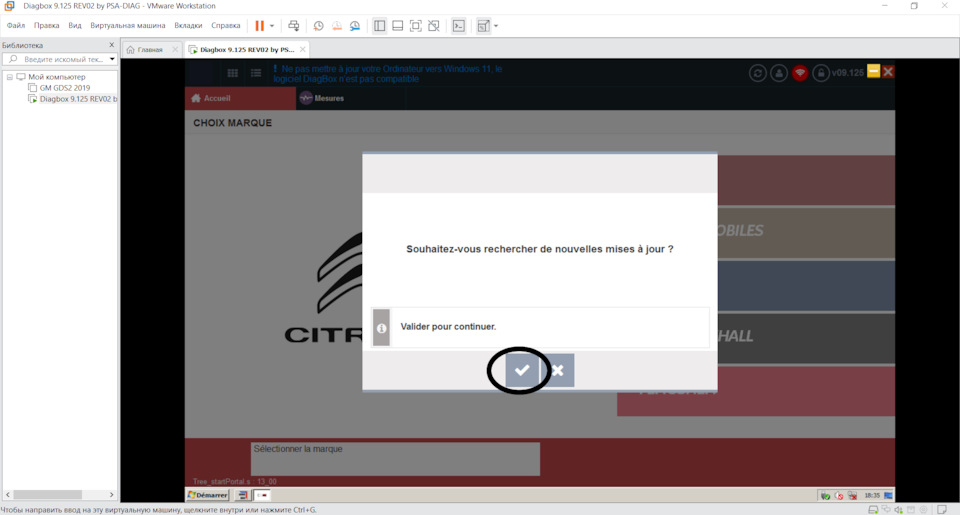The width and height of the screenshot is (960, 515).
Task: Switch to the Diagbox 9.125 REV02 tab
Action: pos(247,50)
